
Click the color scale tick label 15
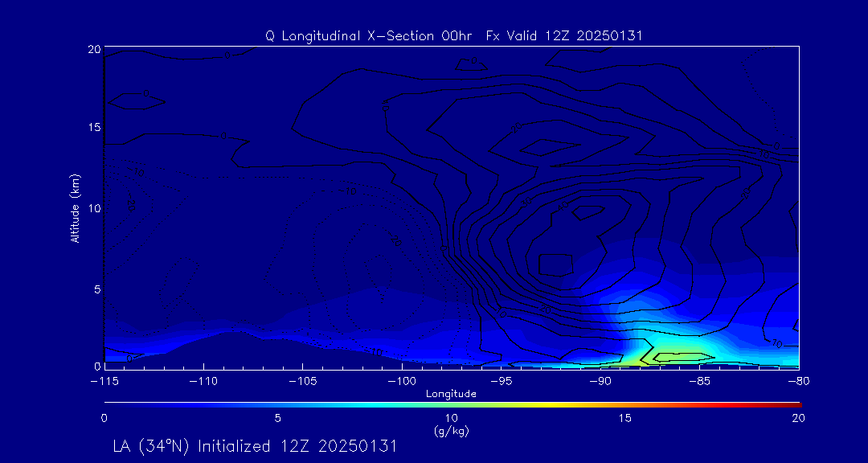tap(625, 419)
